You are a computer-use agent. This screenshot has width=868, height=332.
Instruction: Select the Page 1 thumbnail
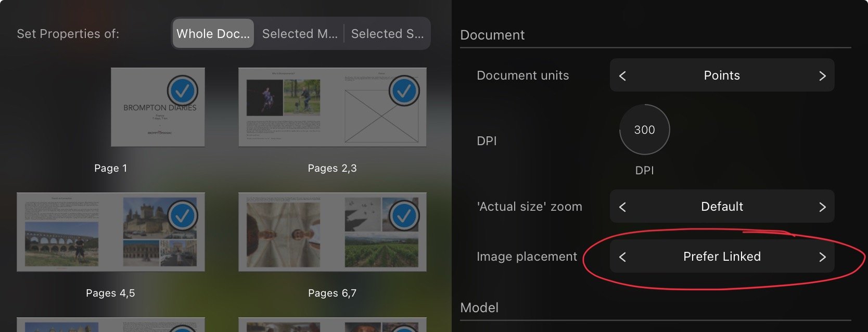(158, 107)
